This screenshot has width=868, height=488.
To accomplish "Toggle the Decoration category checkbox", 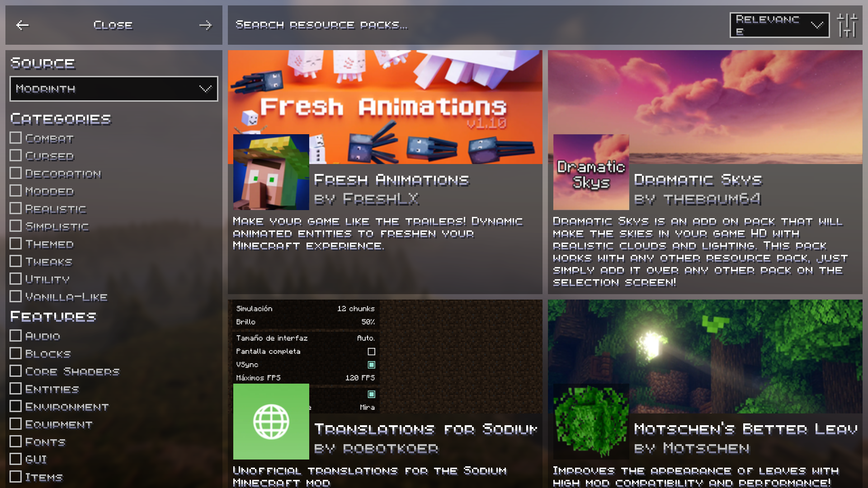I will pos(16,173).
